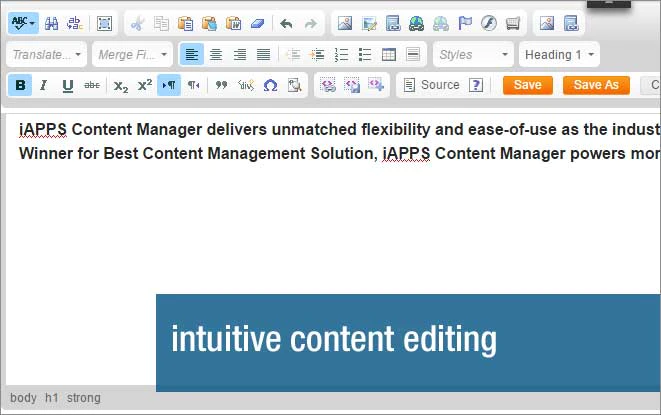Click the Flash insert icon
661x415 pixels.
(x=489, y=23)
